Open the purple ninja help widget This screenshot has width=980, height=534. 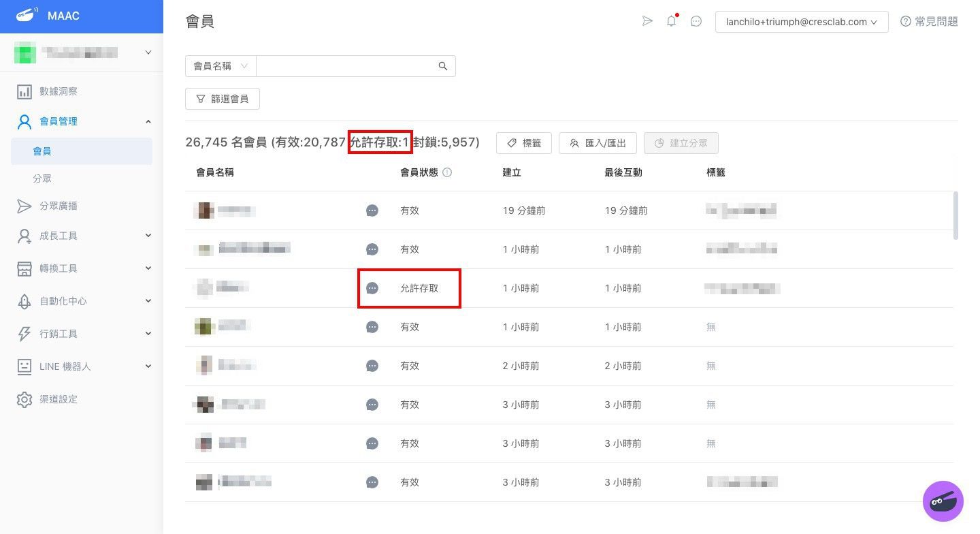click(943, 501)
